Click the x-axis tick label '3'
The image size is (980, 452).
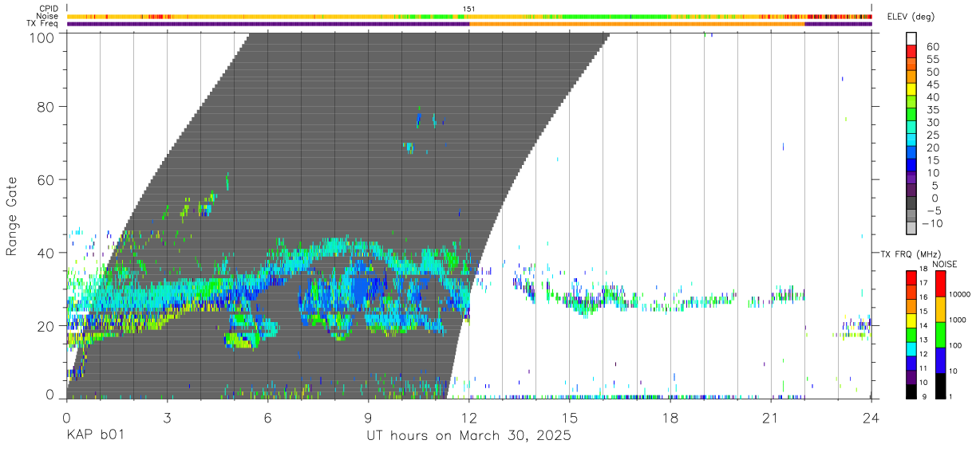click(167, 418)
